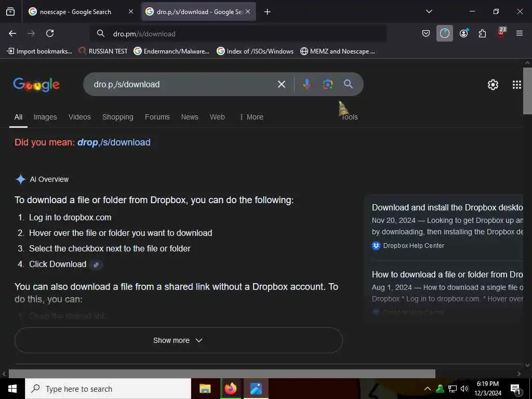Open the network status tray icon
The width and height of the screenshot is (532, 399).
pos(453,389)
